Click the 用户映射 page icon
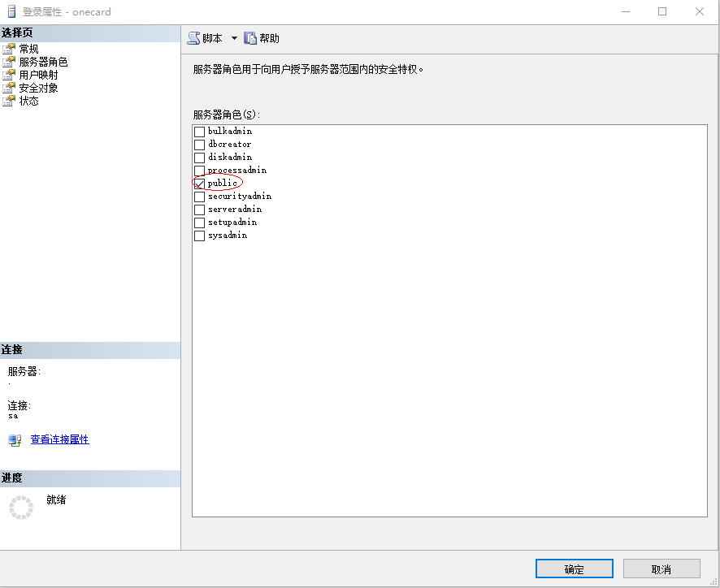The image size is (720, 588). click(9, 75)
